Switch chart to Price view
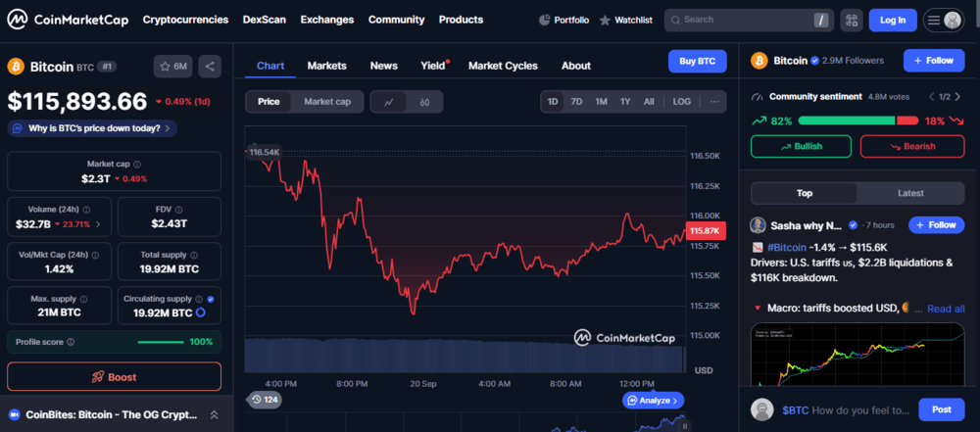980x432 pixels. click(269, 102)
